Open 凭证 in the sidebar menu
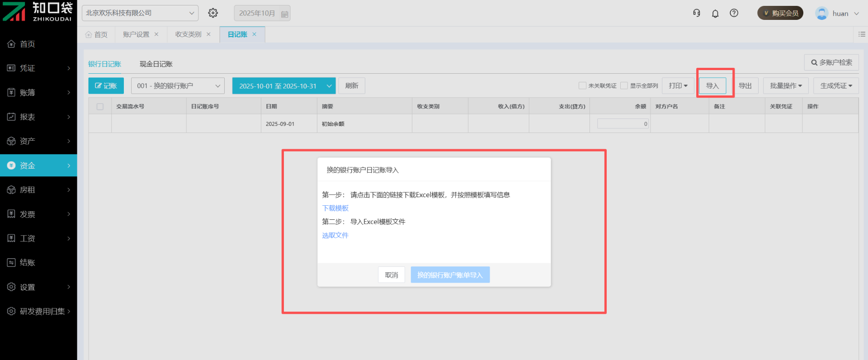Image resolution: width=868 pixels, height=360 pixels. [38, 68]
